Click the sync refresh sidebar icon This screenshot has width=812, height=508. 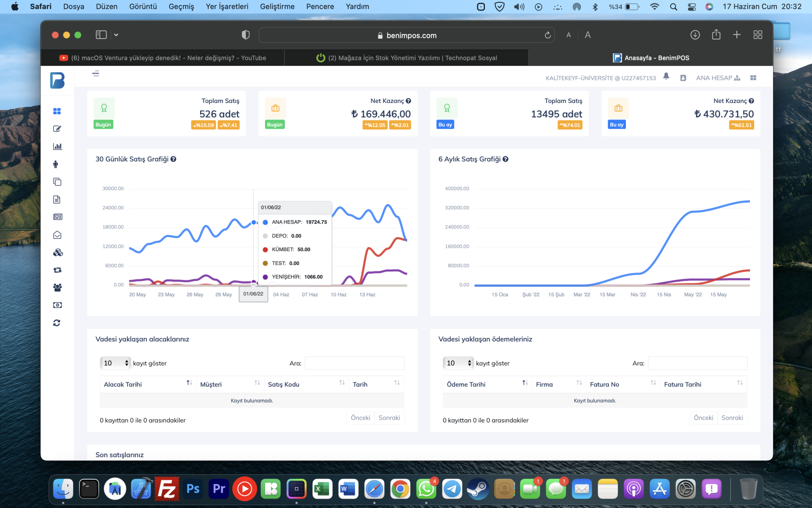tap(57, 323)
